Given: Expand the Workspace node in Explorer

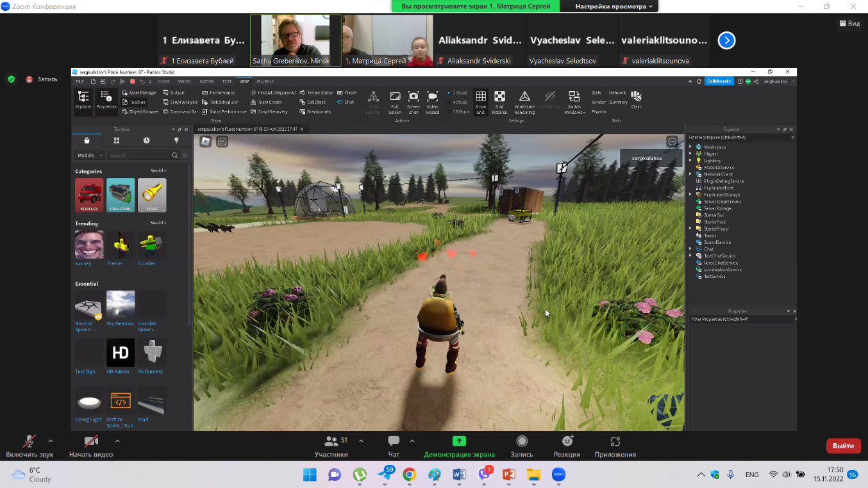Looking at the screenshot, I should [690, 147].
